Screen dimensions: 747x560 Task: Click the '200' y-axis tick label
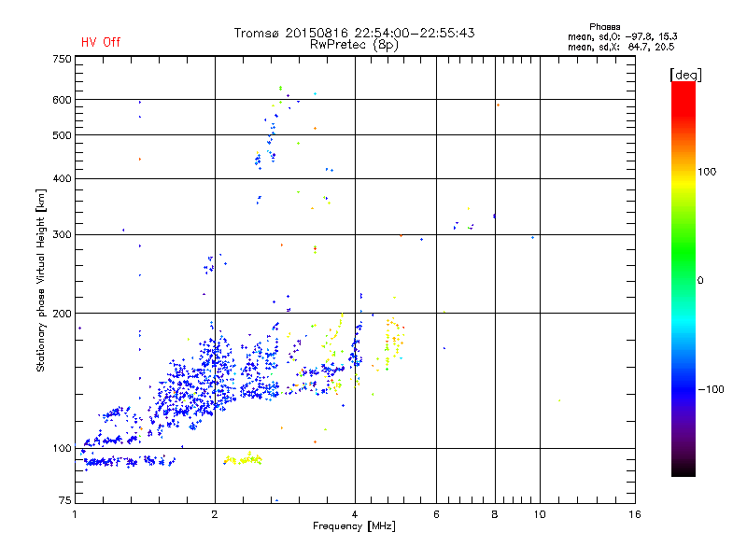pyautogui.click(x=62, y=314)
